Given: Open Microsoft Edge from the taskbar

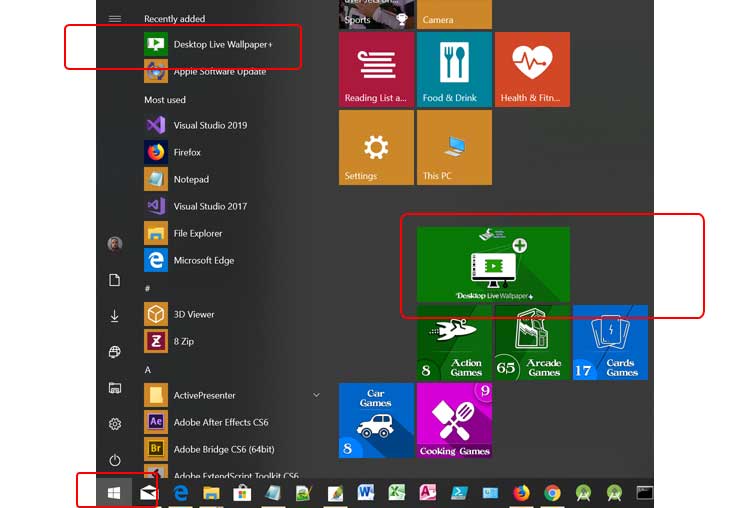Looking at the screenshot, I should pos(180,493).
